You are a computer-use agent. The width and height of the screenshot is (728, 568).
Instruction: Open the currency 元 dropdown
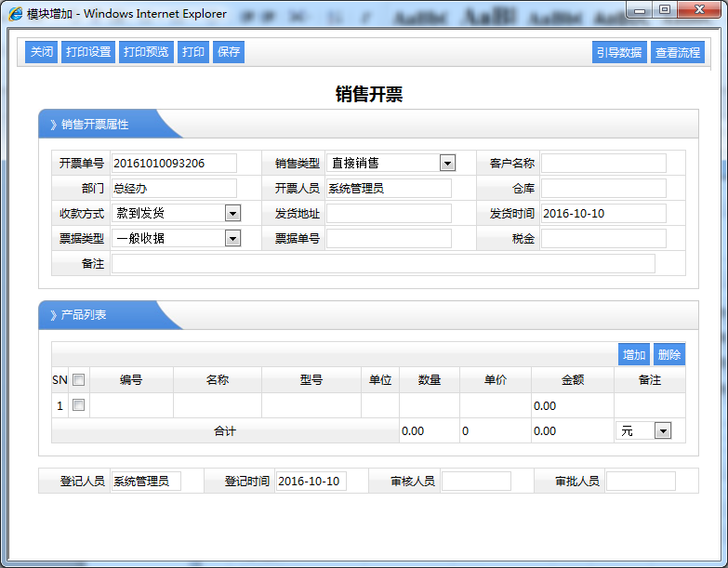coord(662,431)
